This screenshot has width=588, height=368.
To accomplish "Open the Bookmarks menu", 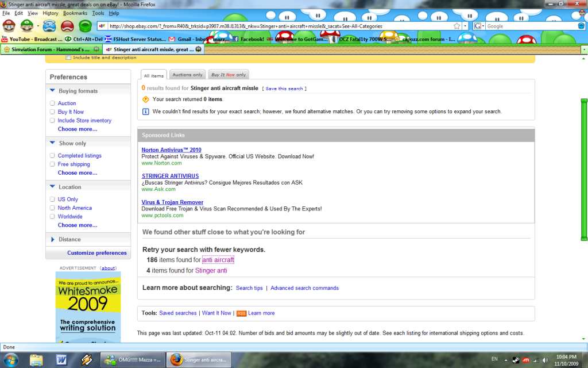I will point(75,13).
